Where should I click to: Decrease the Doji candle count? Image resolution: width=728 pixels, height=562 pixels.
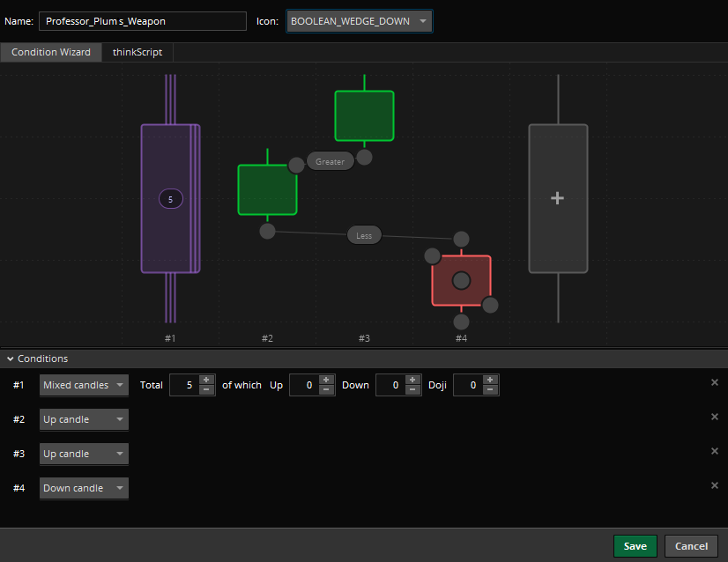point(490,390)
